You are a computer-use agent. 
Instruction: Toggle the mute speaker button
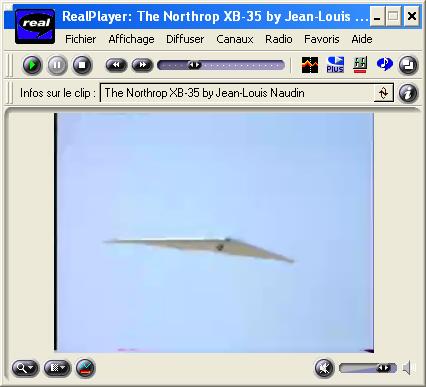tap(324, 368)
